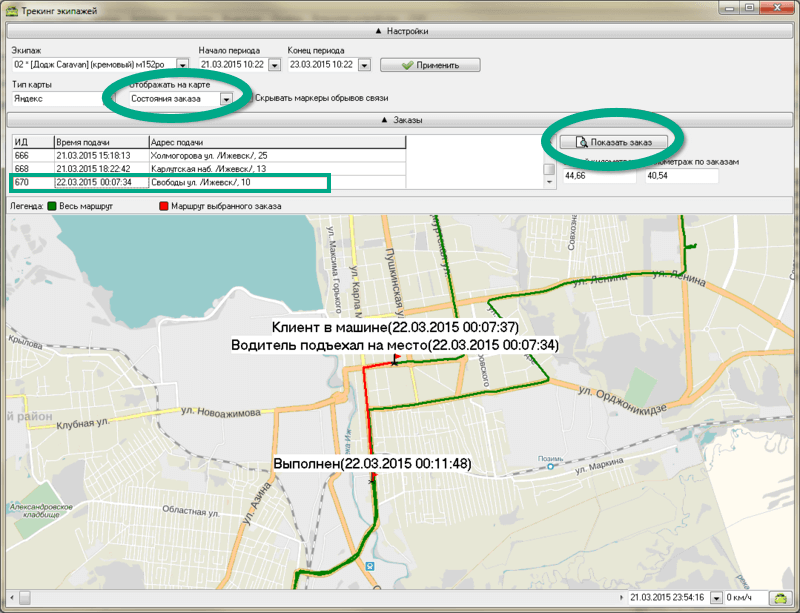Open Конец периода date picker
The image size is (800, 613).
point(365,65)
